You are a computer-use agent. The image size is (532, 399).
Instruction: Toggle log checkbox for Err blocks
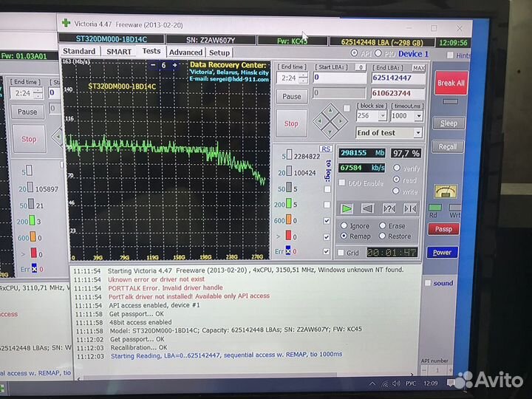tap(326, 251)
